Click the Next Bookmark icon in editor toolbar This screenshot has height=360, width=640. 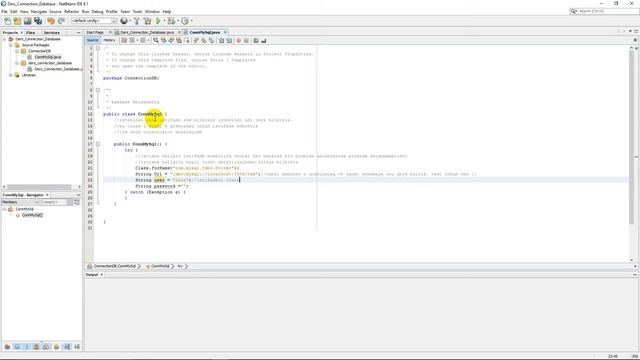203,40
